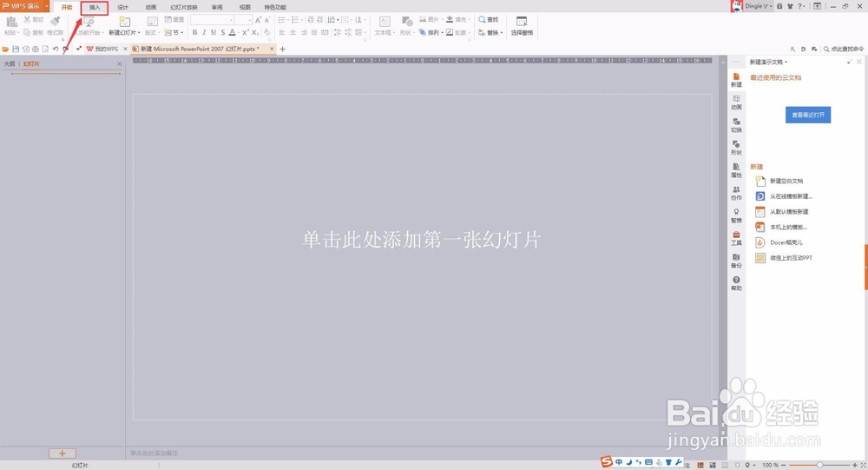Click the numbered list icon

tap(295, 20)
